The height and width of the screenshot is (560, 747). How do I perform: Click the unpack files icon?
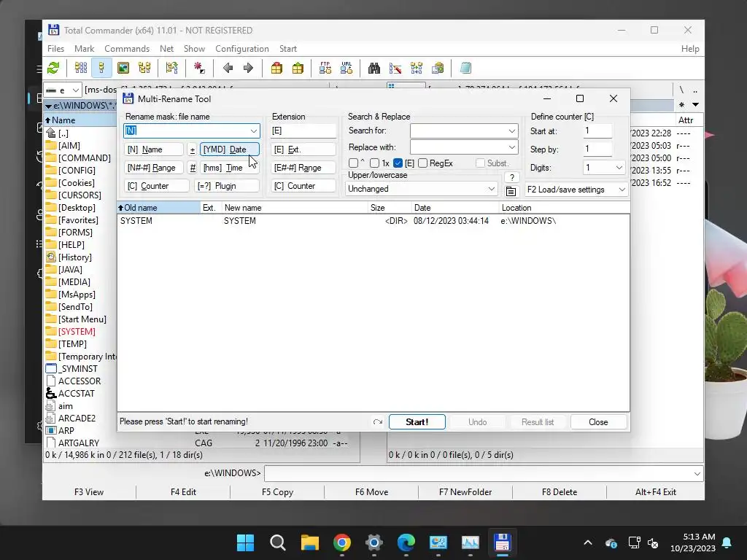(298, 68)
